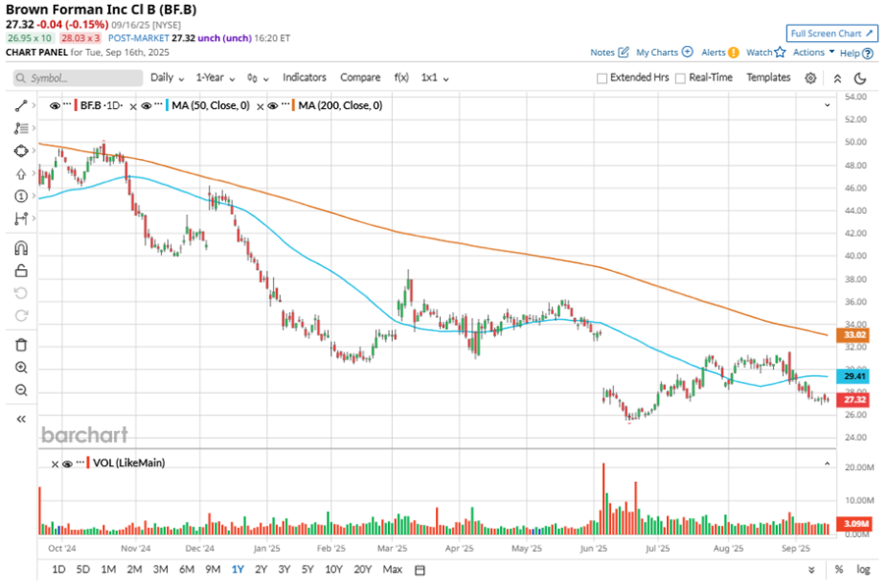Hide the MA 200 line
Screen dimensions: 887x588
pos(273,106)
